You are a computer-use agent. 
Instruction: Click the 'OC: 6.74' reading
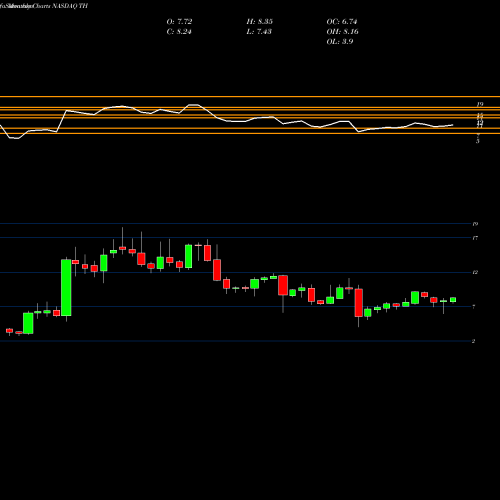342,22
